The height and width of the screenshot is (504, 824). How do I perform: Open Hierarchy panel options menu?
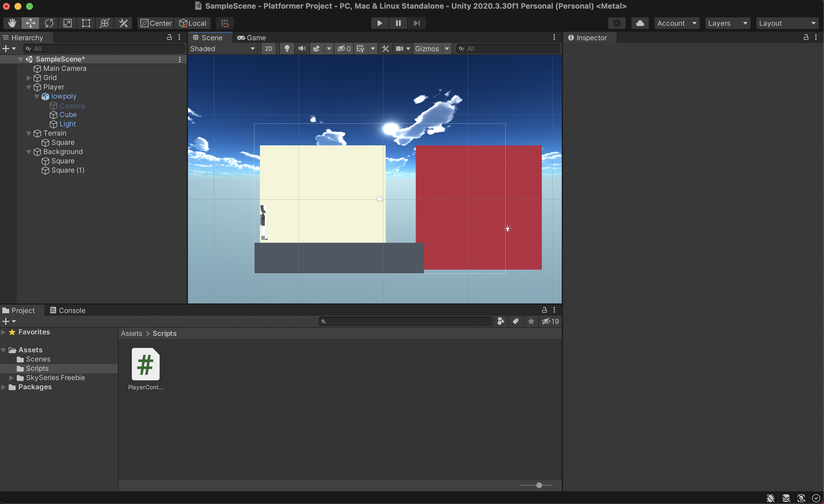click(x=180, y=38)
